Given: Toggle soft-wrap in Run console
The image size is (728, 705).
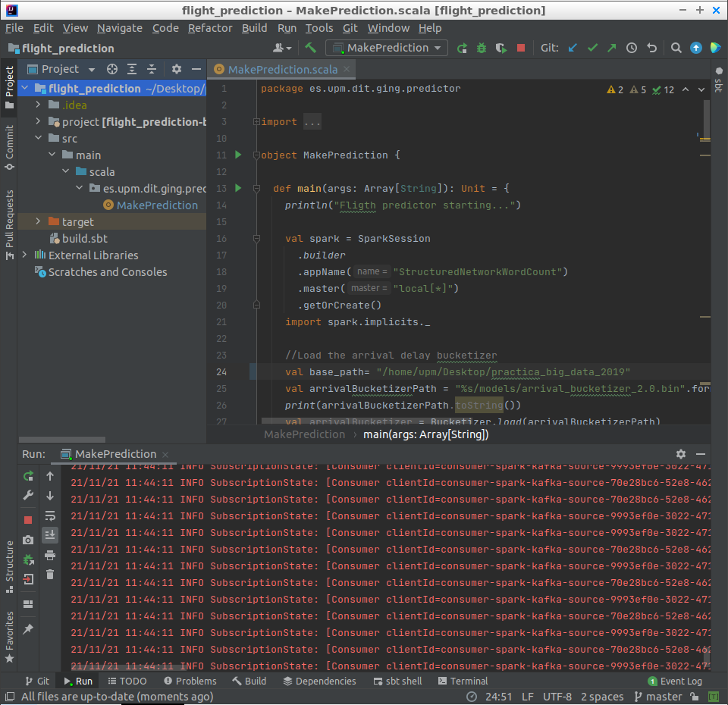Looking at the screenshot, I should [50, 515].
